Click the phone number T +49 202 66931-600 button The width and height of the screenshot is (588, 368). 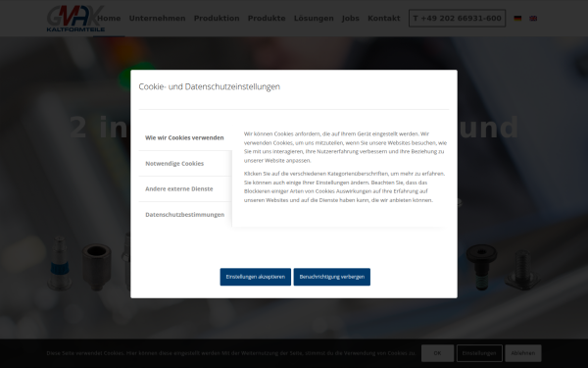457,18
